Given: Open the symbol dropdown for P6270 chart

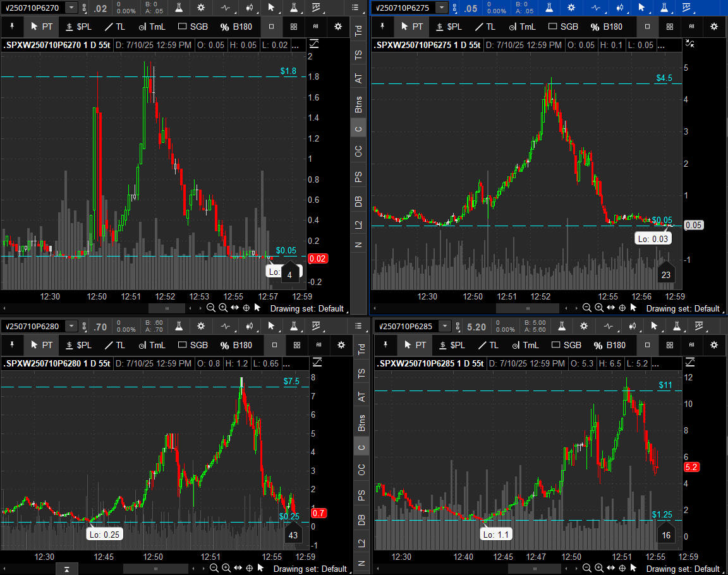Looking at the screenshot, I should (x=71, y=8).
